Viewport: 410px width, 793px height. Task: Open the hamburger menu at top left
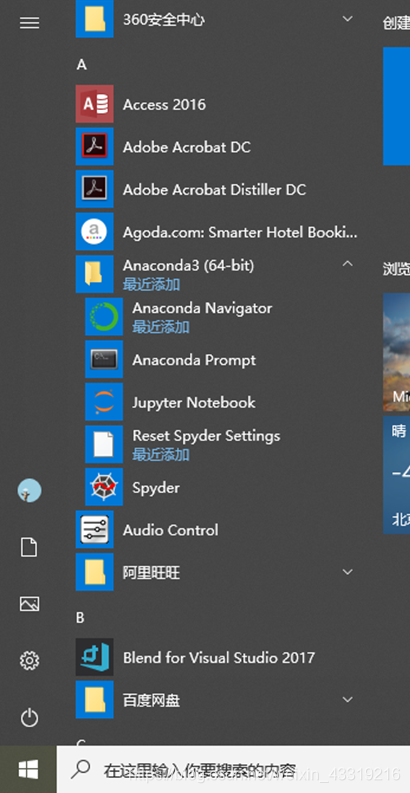pyautogui.click(x=29, y=23)
